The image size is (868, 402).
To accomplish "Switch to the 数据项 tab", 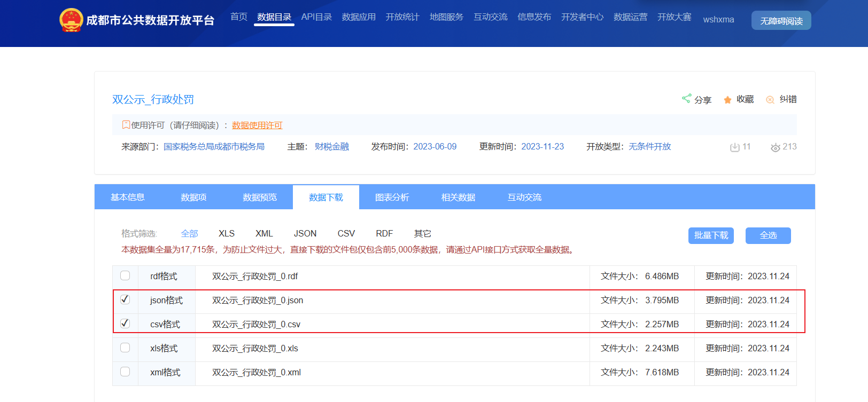I will (x=193, y=198).
